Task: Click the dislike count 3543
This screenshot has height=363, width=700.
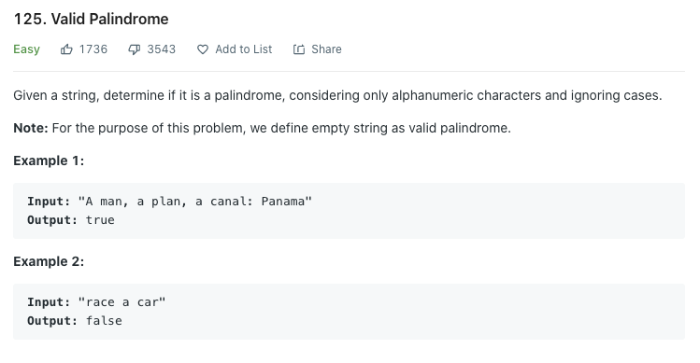Action: 162,49
